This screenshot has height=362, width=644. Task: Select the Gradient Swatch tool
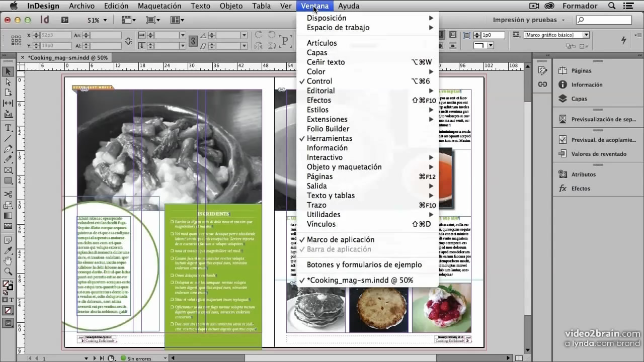[8, 216]
